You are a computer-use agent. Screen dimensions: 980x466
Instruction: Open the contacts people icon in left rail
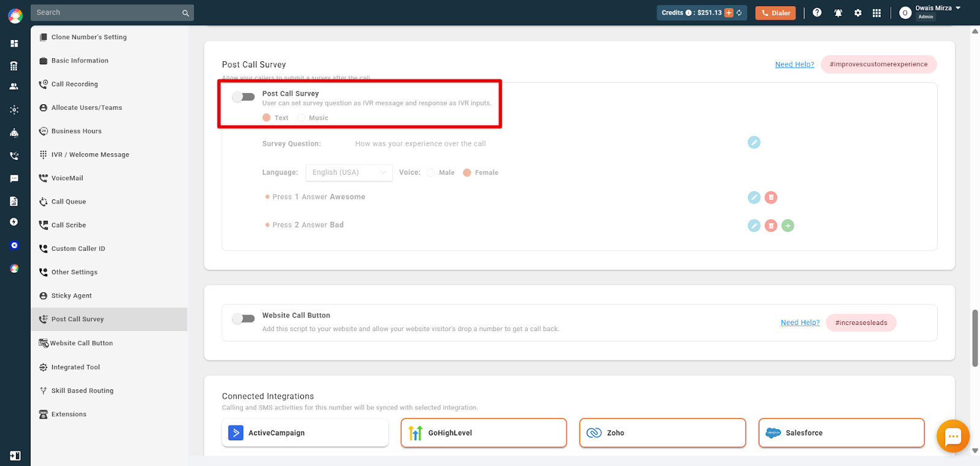coord(14,86)
